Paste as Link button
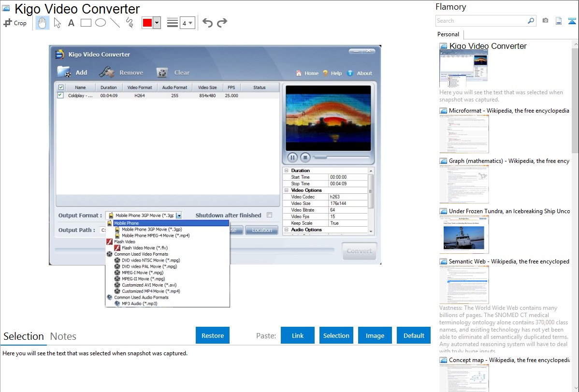This screenshot has width=579, height=392. coord(298,335)
